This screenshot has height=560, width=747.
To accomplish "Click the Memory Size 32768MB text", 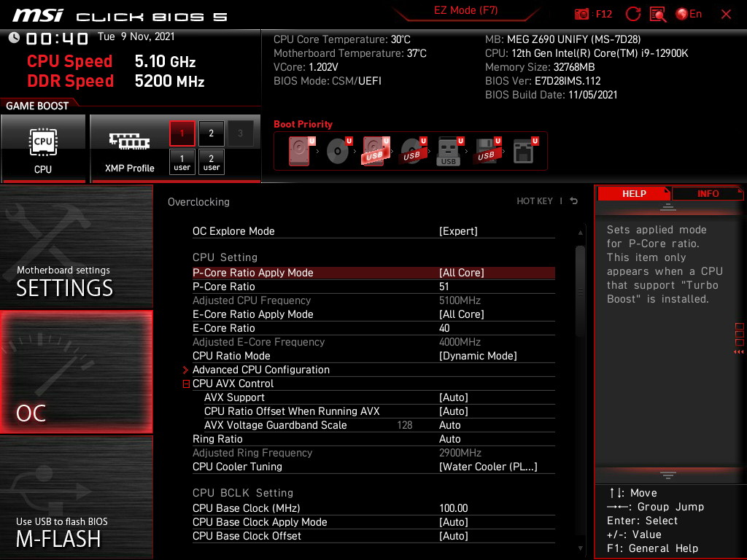I will (540, 67).
